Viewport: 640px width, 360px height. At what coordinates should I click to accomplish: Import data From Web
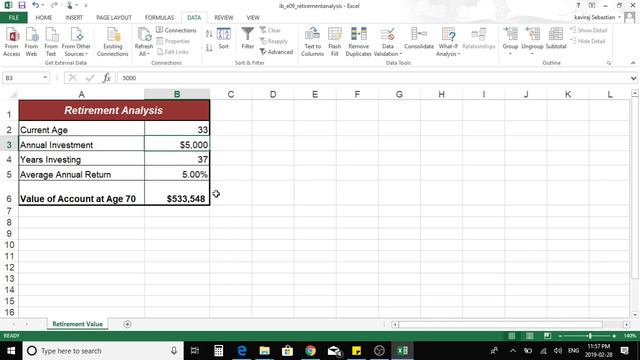point(31,42)
